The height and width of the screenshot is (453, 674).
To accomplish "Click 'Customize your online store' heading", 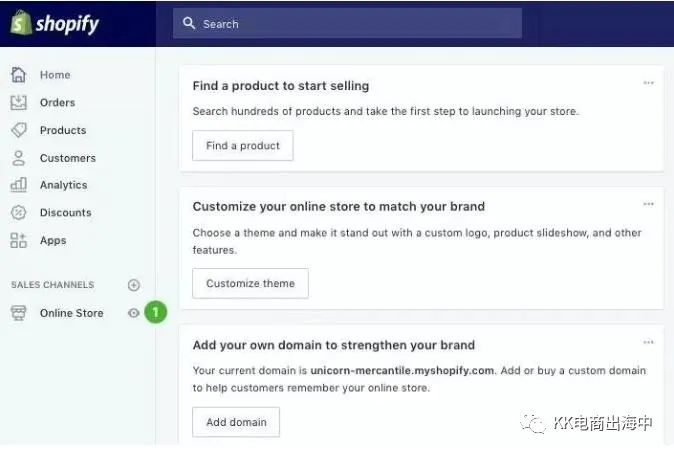I will tap(339, 207).
